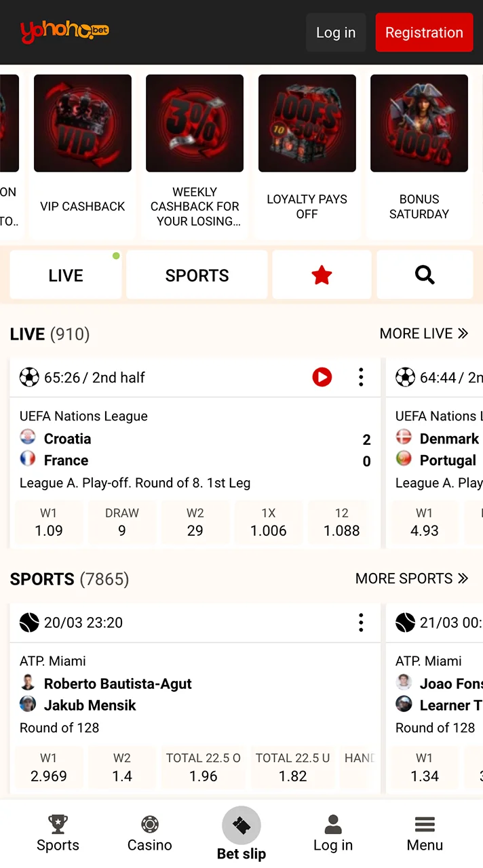Switch to the LIVE tab
This screenshot has width=483, height=868.
(x=66, y=275)
